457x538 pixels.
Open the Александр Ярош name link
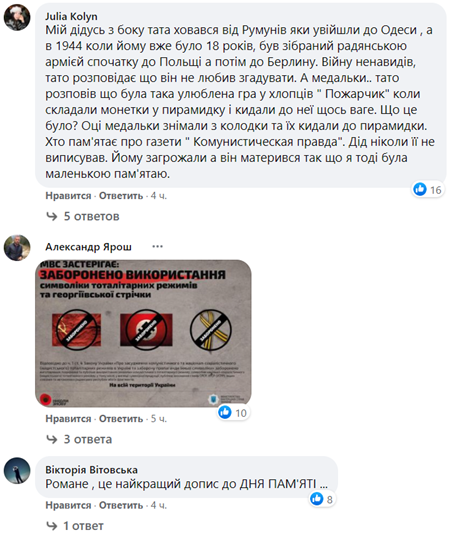point(89,247)
